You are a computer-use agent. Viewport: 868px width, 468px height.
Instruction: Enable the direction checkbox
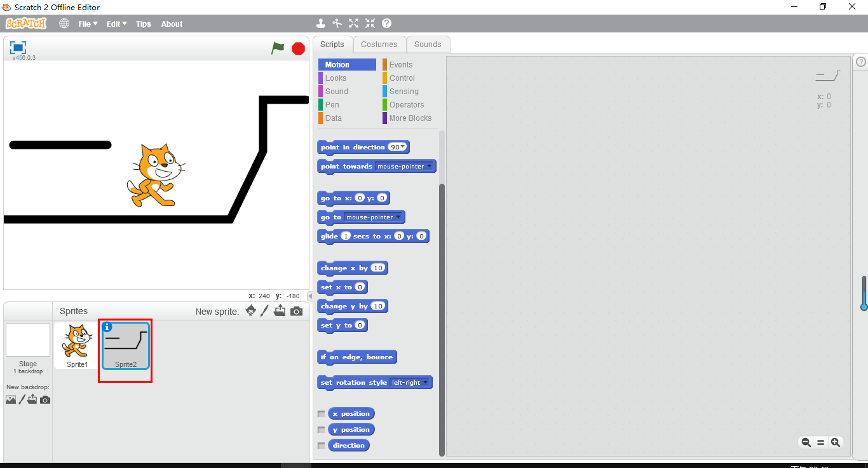(x=322, y=446)
